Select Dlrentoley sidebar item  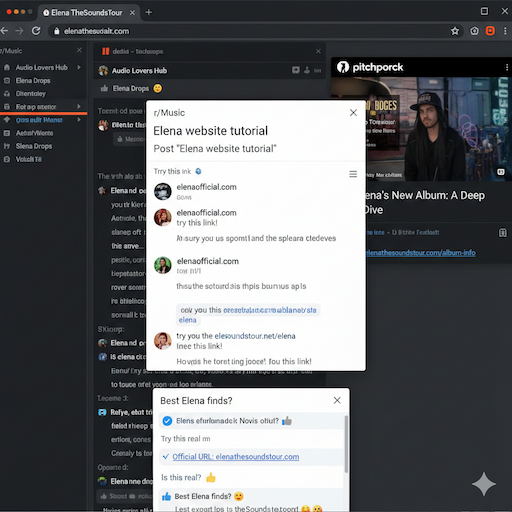[31, 94]
